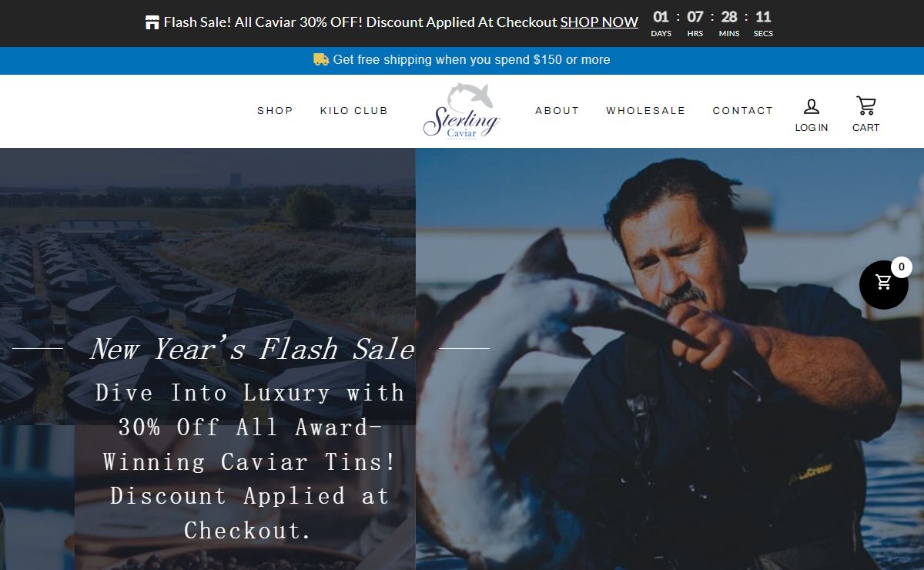Click the store icon beside Flash Sale
This screenshot has height=570, width=924.
coord(152,22)
